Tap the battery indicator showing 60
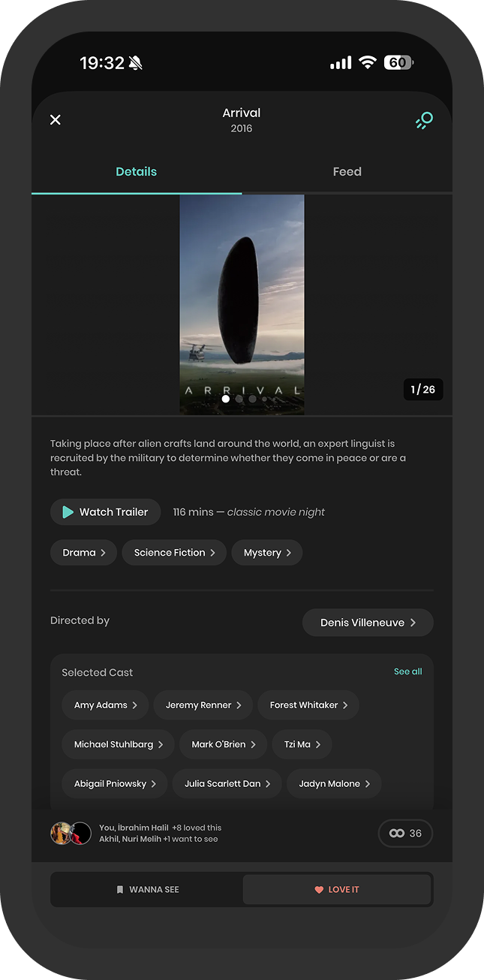This screenshot has height=980, width=484. point(398,62)
